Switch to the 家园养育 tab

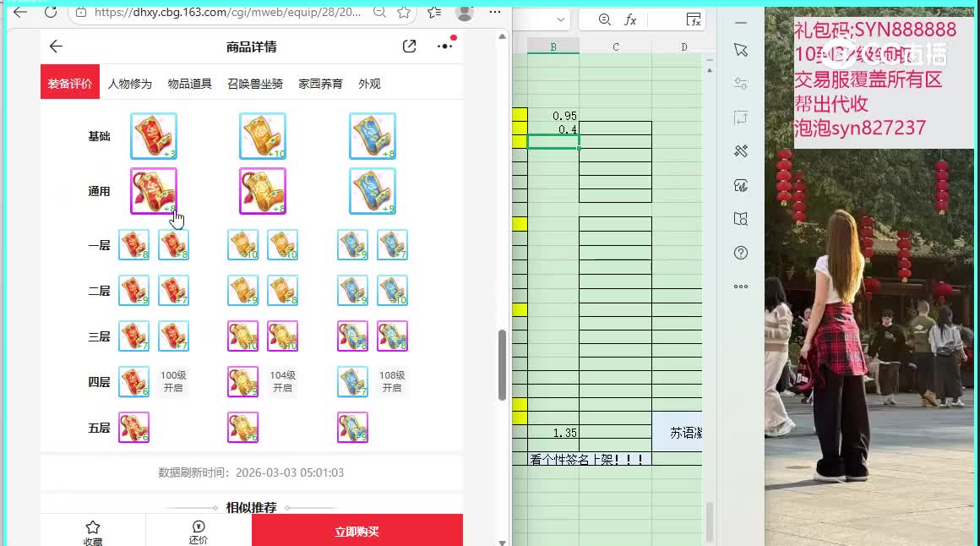click(x=321, y=84)
